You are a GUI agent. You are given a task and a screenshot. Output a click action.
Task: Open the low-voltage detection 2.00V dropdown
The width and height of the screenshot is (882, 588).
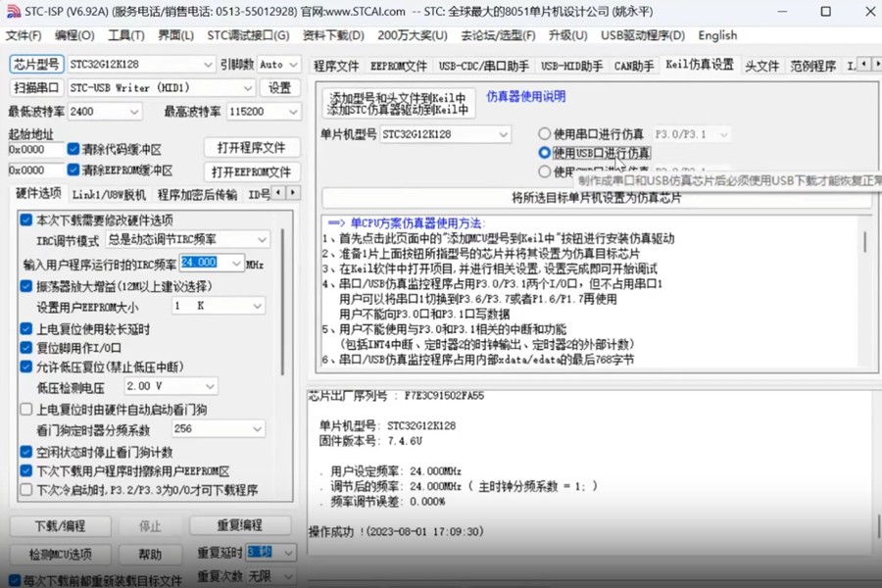[212, 386]
